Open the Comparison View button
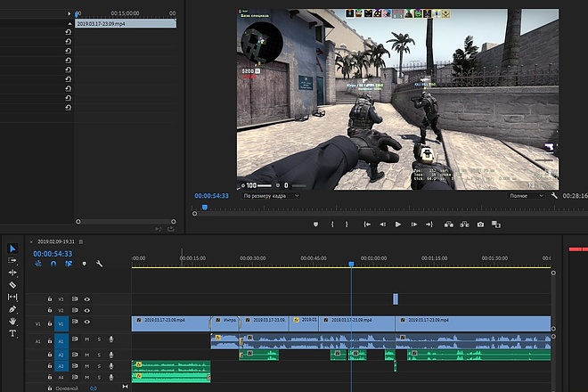The image size is (588, 392). tap(496, 225)
